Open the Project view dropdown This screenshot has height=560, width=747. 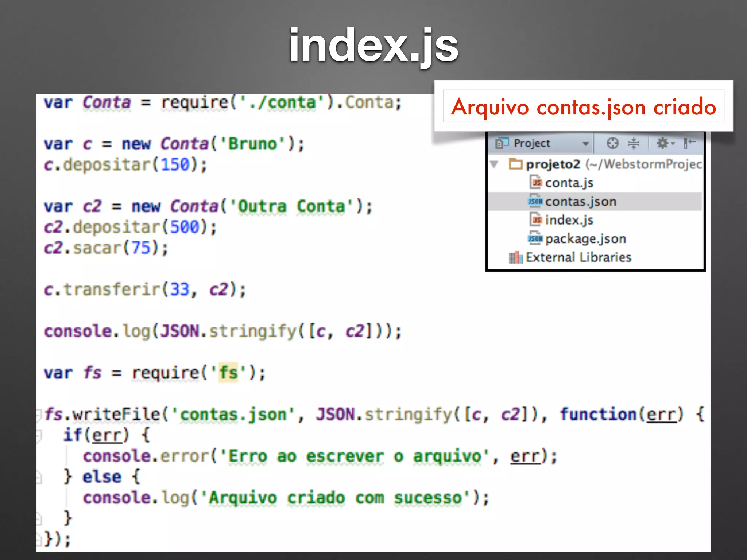[585, 143]
